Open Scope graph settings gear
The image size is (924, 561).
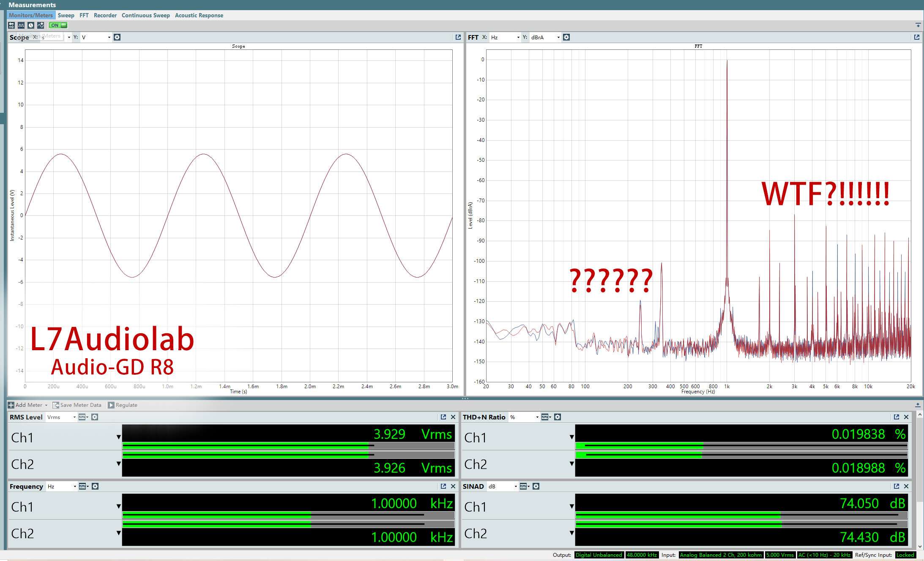(117, 37)
